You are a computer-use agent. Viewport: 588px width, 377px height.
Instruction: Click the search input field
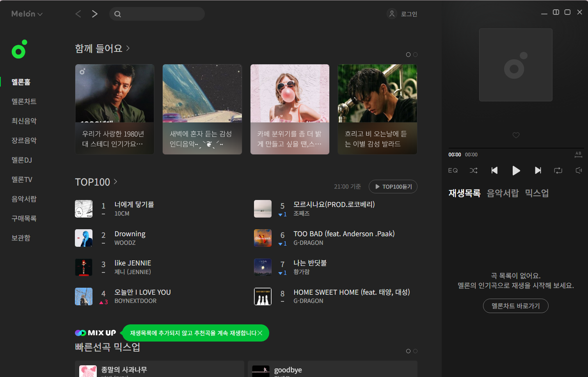[157, 14]
